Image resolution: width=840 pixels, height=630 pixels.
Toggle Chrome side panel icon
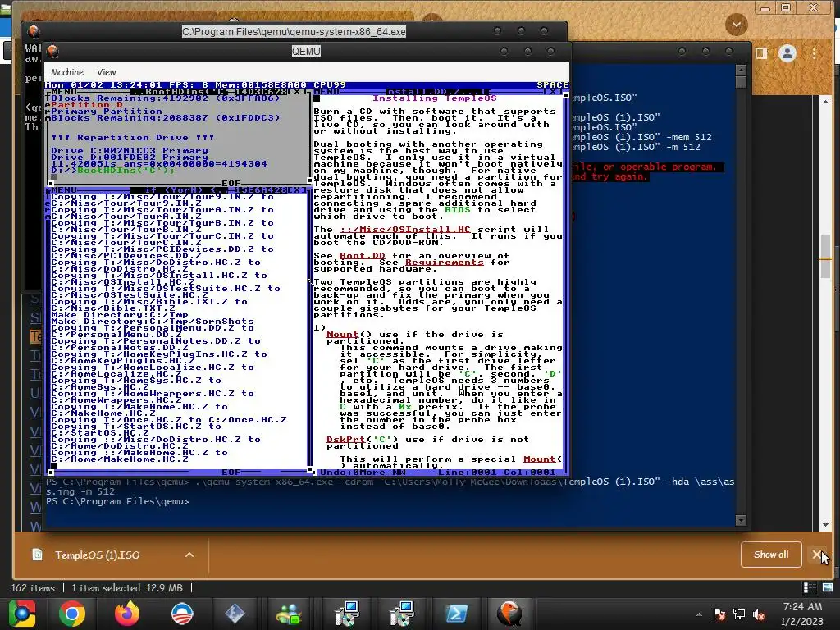tap(760, 53)
